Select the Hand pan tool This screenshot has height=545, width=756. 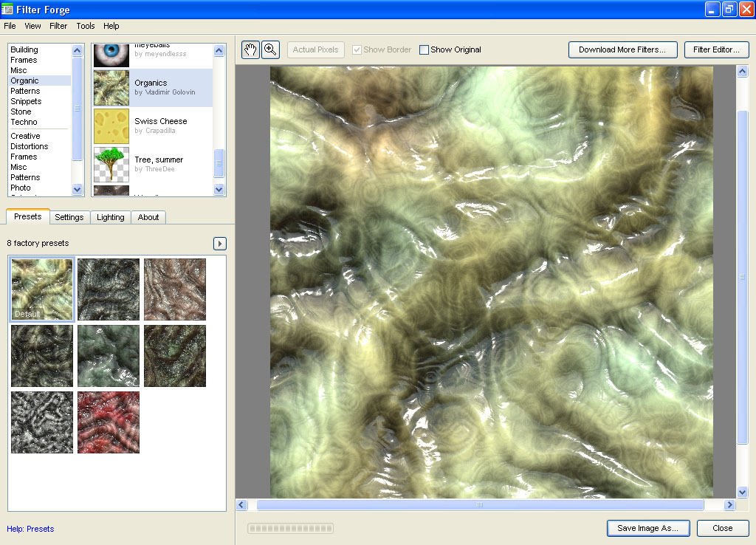pos(250,49)
